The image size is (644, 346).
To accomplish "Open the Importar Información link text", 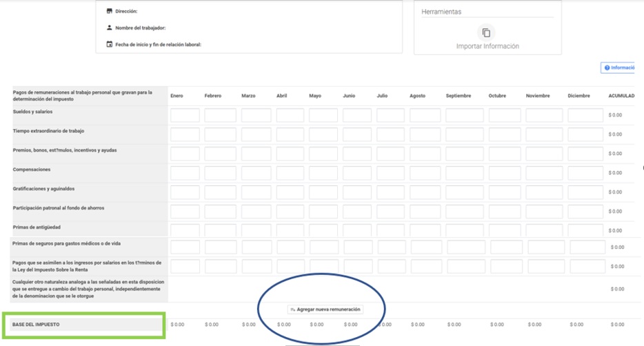I will tap(487, 46).
